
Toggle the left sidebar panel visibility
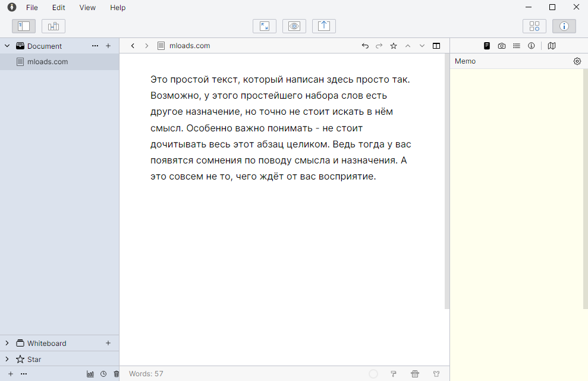coord(24,26)
